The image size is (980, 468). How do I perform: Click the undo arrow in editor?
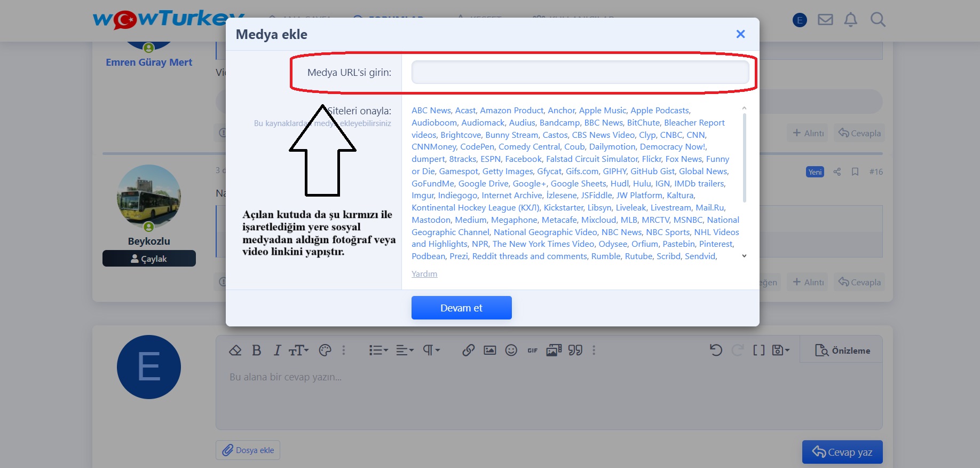click(716, 350)
